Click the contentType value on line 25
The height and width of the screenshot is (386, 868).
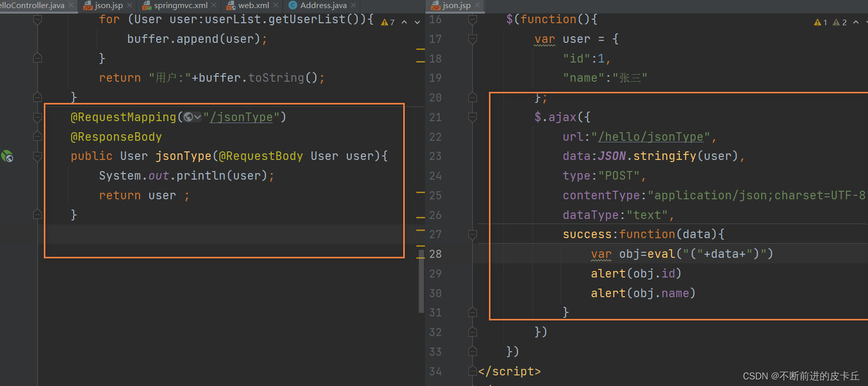point(758,195)
